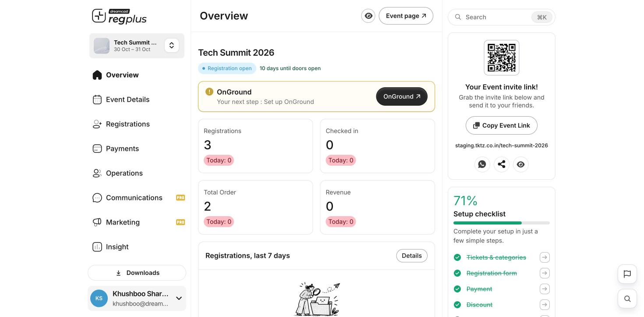Select the Registrations stat card
644x317 pixels.
coord(255,146)
